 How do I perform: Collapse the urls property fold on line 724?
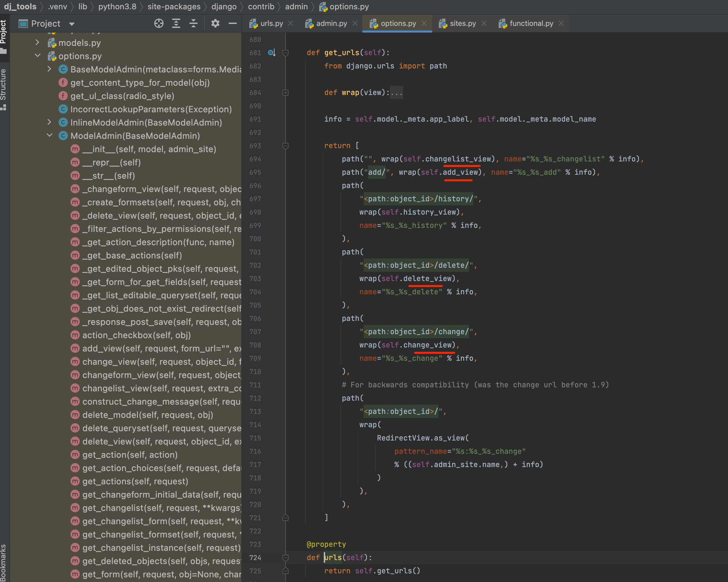[x=285, y=557]
